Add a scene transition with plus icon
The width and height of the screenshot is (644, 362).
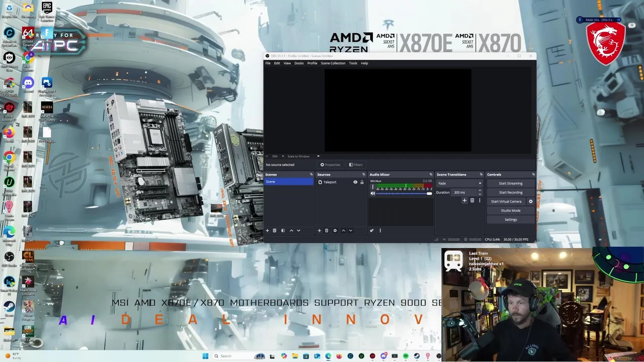coord(464,201)
